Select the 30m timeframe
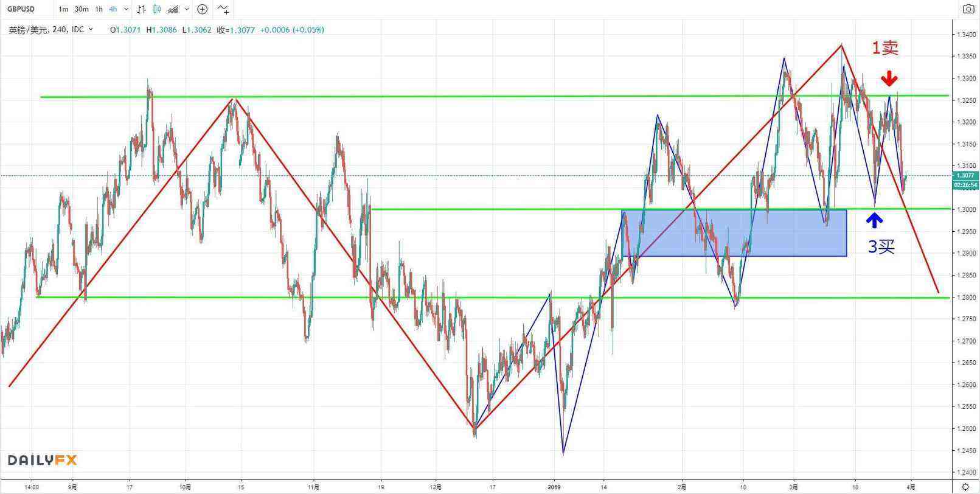The width and height of the screenshot is (980, 494). point(82,9)
